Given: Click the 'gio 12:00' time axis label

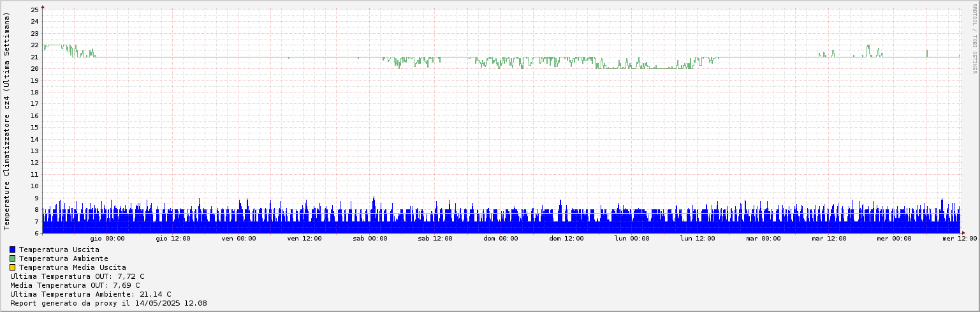Looking at the screenshot, I should pos(173,239).
